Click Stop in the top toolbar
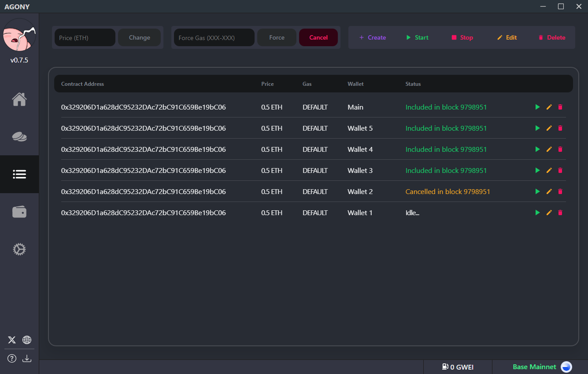Image resolution: width=588 pixels, height=374 pixels. pyautogui.click(x=462, y=37)
